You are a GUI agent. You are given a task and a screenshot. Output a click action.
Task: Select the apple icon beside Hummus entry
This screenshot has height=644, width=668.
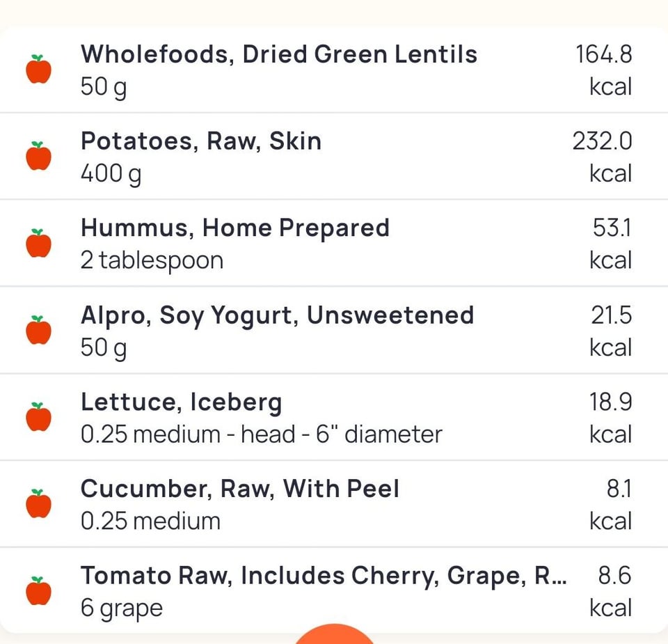click(x=39, y=244)
